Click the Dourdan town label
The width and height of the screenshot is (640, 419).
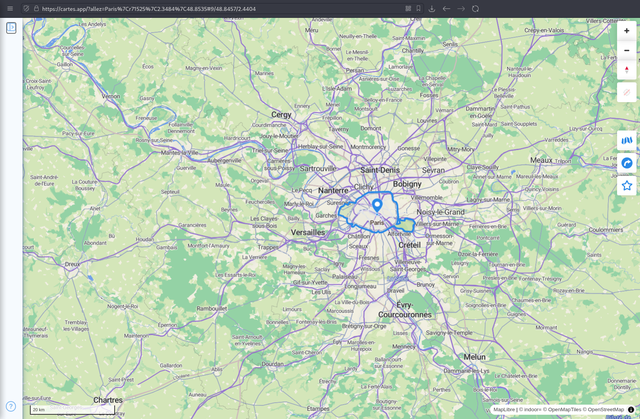tap(273, 364)
